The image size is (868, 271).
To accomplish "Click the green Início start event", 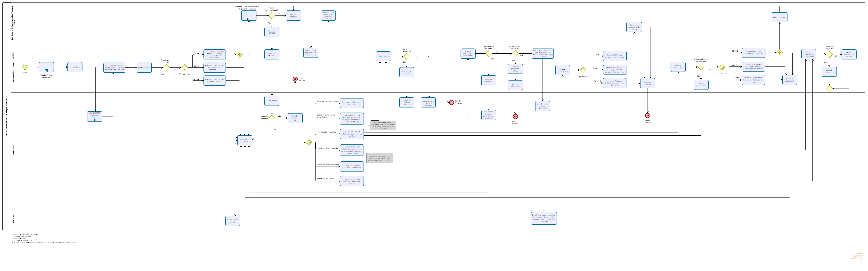I will coord(25,67).
